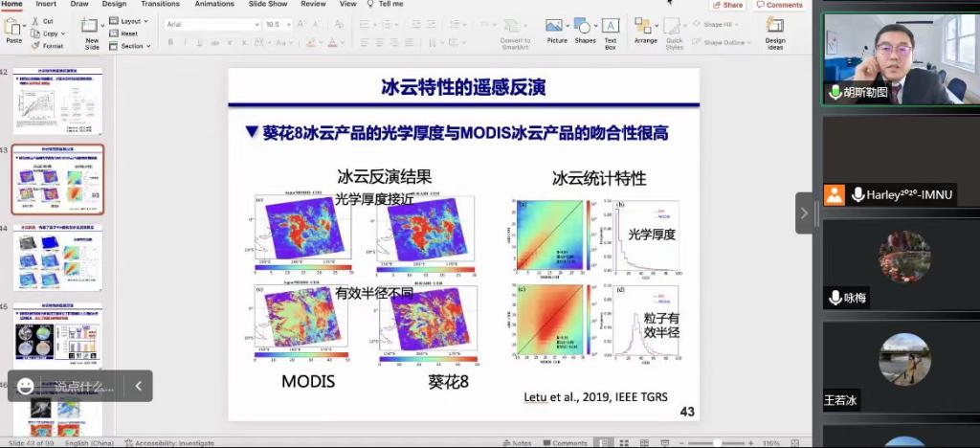
Task: Open the Comments button
Action: tap(779, 5)
